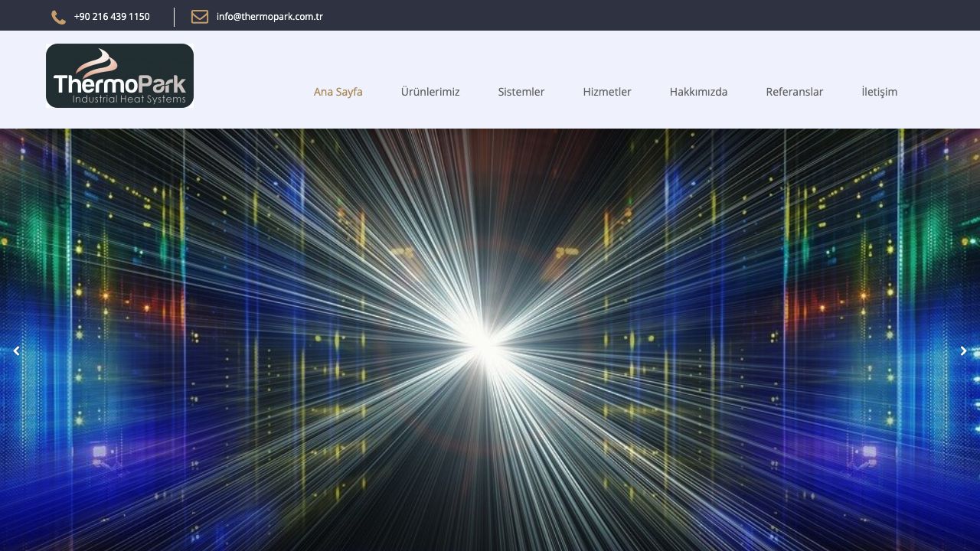980x551 pixels.
Task: Open the Ürünlerimiz menu
Action: point(430,92)
